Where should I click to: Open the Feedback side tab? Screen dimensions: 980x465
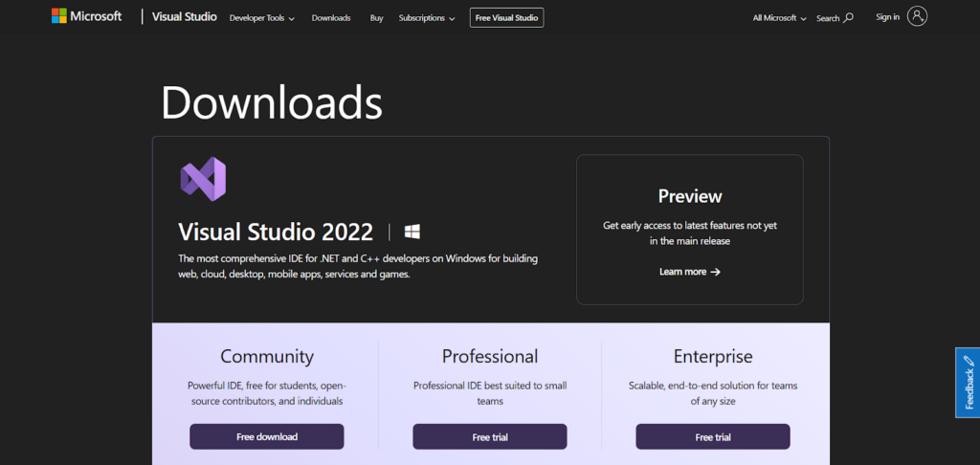pos(968,383)
